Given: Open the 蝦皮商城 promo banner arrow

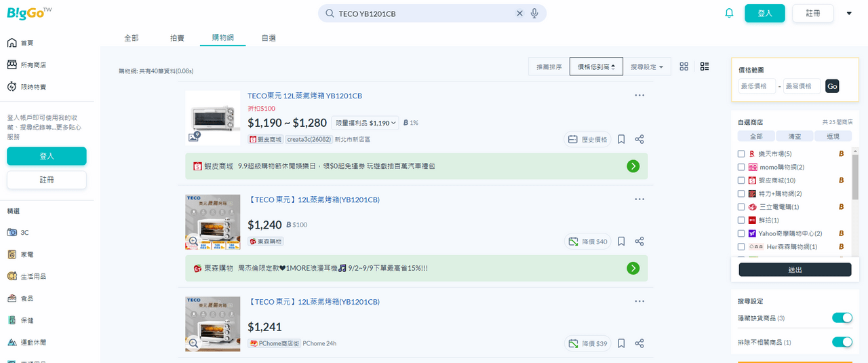Looking at the screenshot, I should coord(633,166).
